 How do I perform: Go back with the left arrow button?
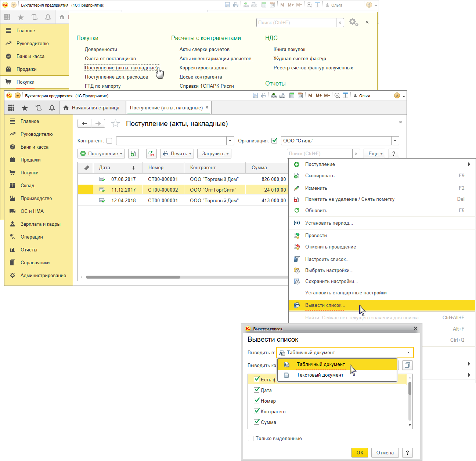(84, 124)
